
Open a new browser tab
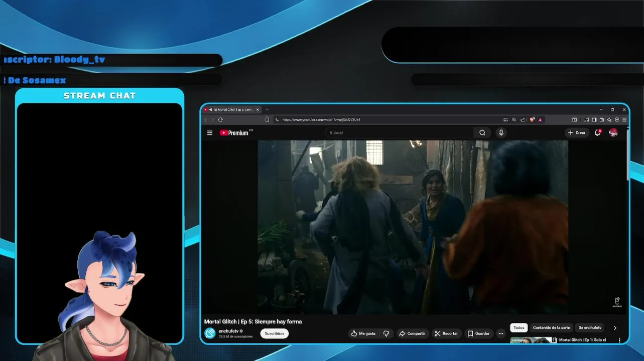[x=267, y=109]
